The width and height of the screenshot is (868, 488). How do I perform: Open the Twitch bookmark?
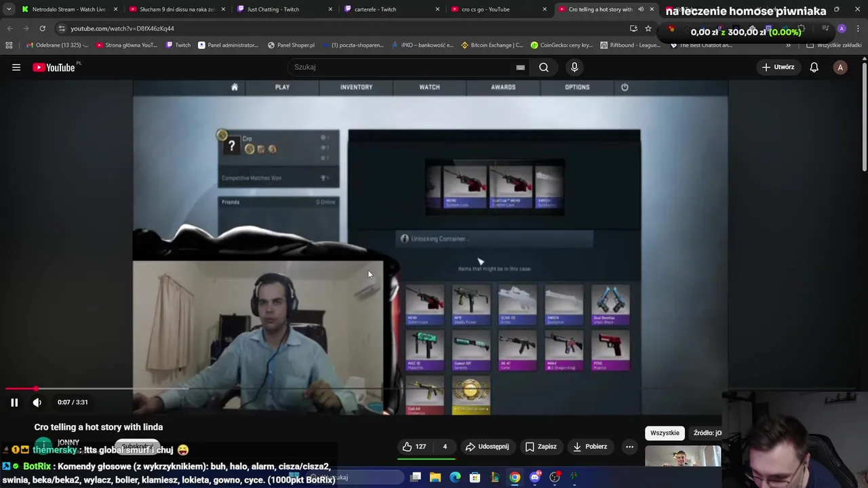coord(178,45)
